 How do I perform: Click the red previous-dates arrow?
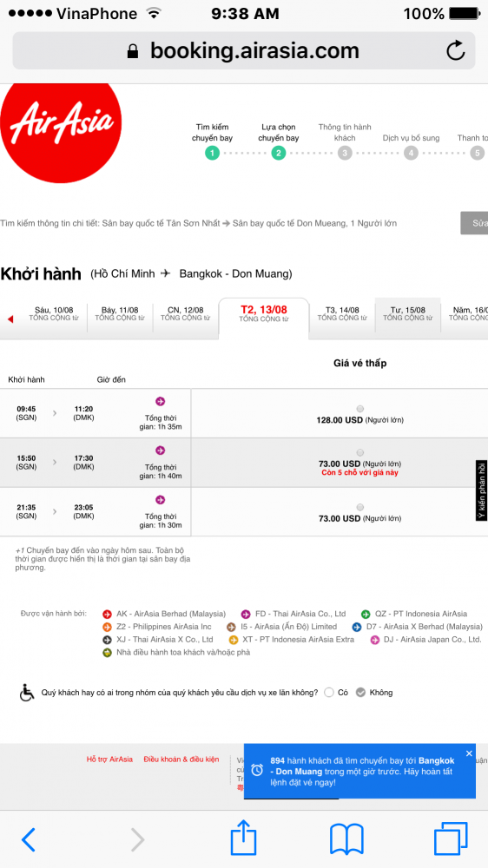pyautogui.click(x=10, y=319)
